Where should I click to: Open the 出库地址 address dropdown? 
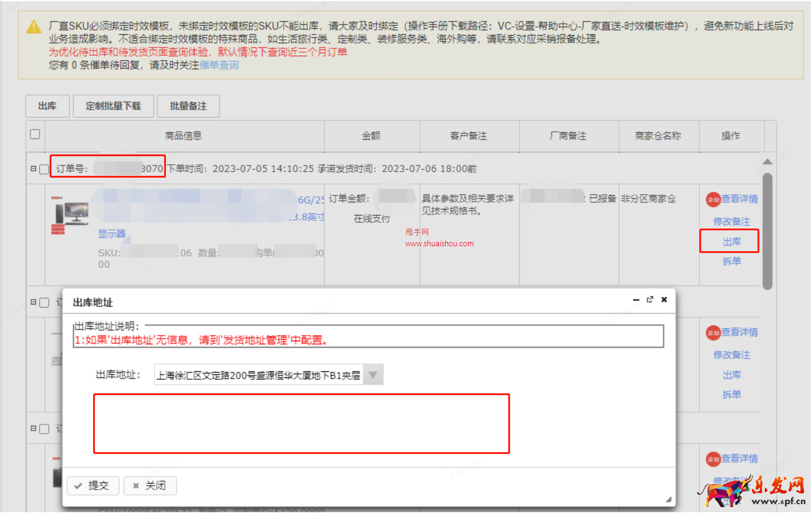click(x=373, y=374)
